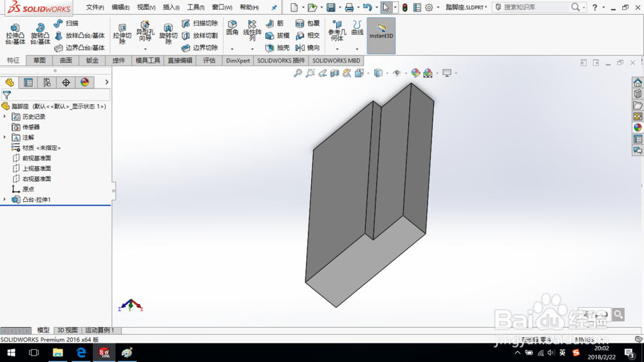
Task: Select the Wrap (包覆) tool
Action: (308, 23)
